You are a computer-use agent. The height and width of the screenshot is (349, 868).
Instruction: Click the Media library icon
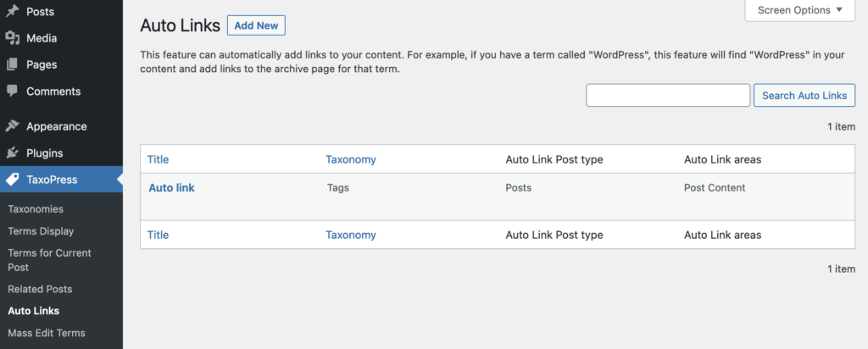point(12,38)
